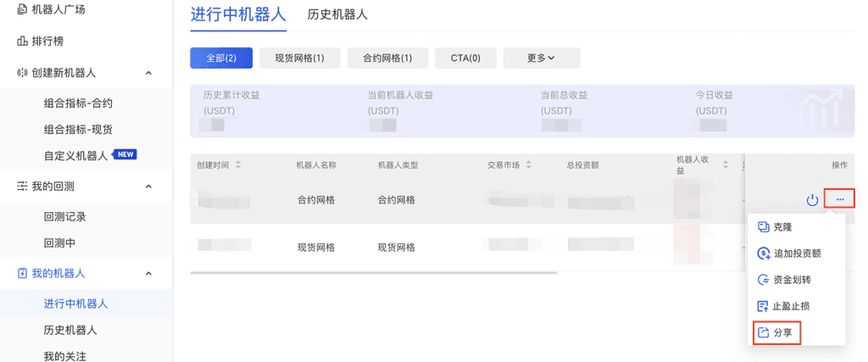This screenshot has width=868, height=362.
Task: Open the 更多 filter dropdown
Action: pyautogui.click(x=541, y=58)
